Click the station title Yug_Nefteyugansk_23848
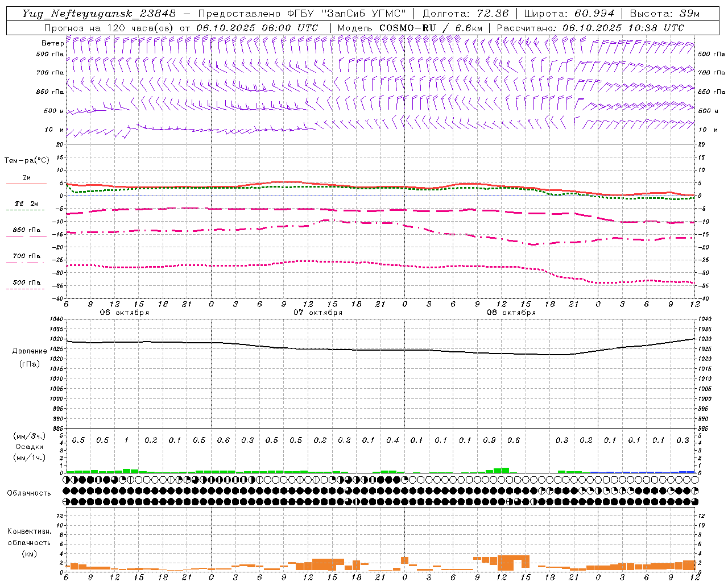This screenshot has height=582, width=728. tap(100, 14)
